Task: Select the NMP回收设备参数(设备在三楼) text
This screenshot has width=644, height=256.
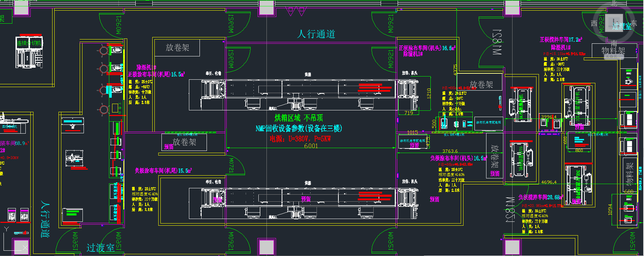Action: click(299, 128)
